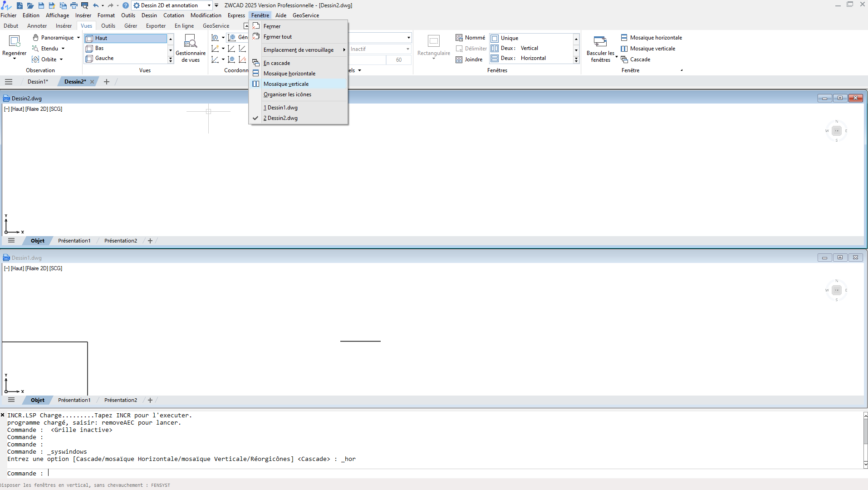
Task: Select 1 Dessin1.dwg in Fenêtre menu
Action: point(282,108)
